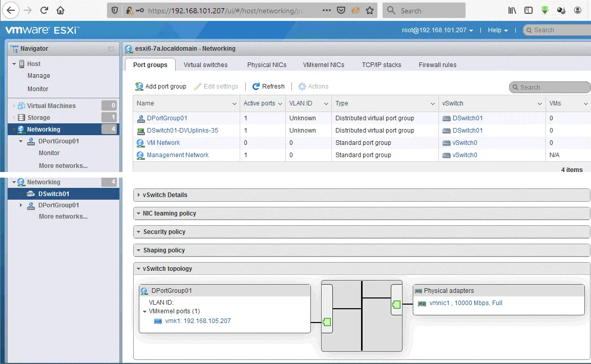
Task: Click the browser search field
Action: tap(425, 10)
